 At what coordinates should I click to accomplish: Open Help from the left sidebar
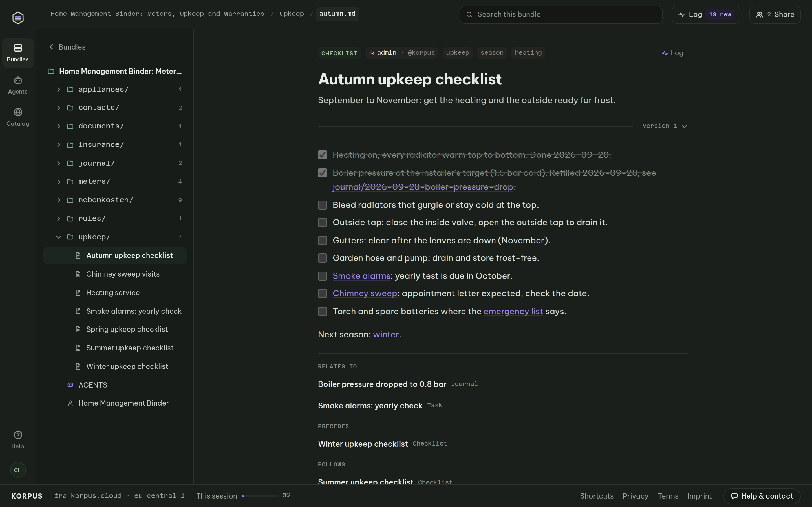pyautogui.click(x=18, y=440)
